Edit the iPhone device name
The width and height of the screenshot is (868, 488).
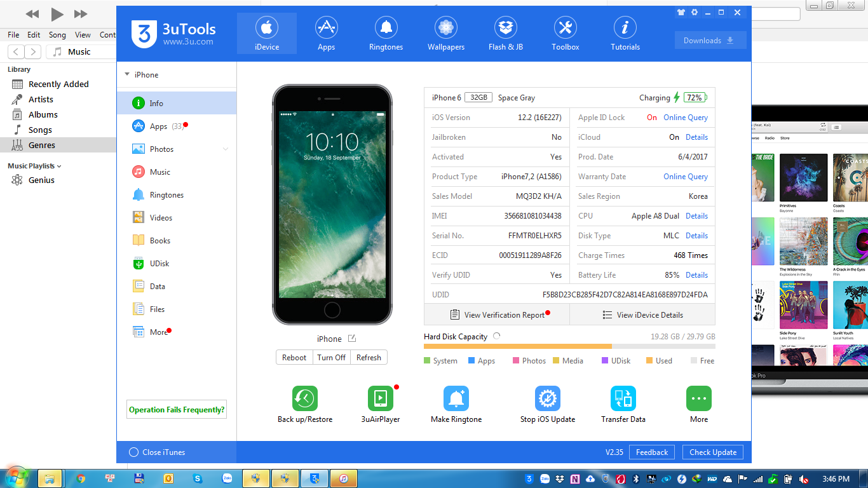352,339
